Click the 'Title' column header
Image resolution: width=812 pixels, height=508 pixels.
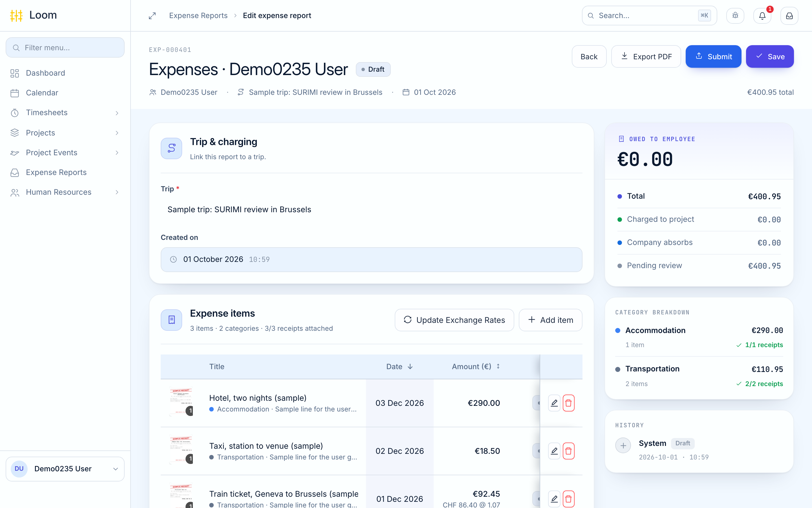[217, 367]
